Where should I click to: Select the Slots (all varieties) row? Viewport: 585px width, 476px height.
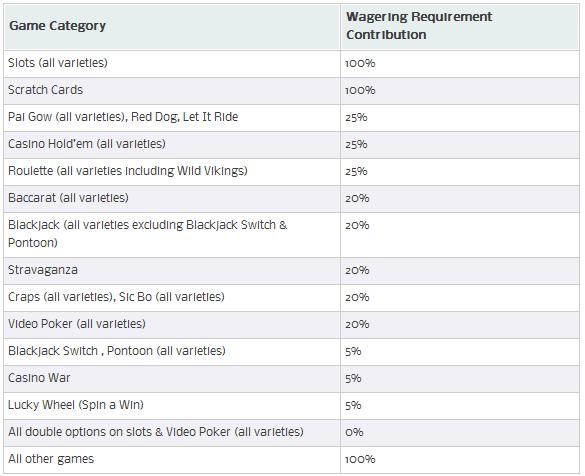[291, 64]
